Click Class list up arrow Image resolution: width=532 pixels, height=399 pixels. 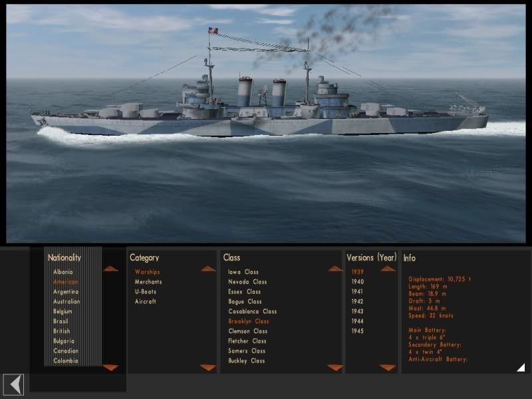pos(335,269)
